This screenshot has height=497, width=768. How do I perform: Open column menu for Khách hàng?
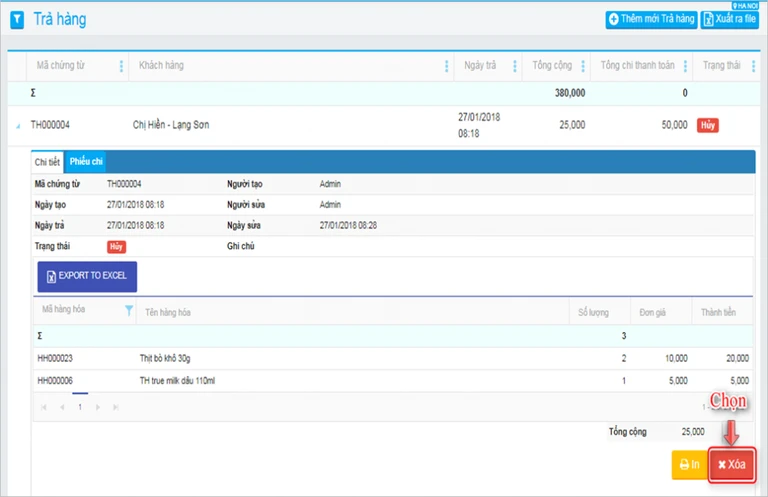pos(446,66)
